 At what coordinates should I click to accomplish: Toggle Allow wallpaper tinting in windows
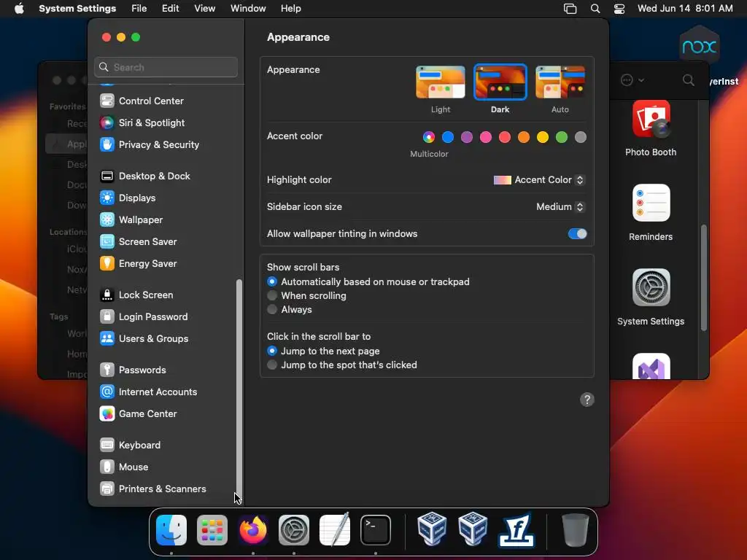coord(578,234)
